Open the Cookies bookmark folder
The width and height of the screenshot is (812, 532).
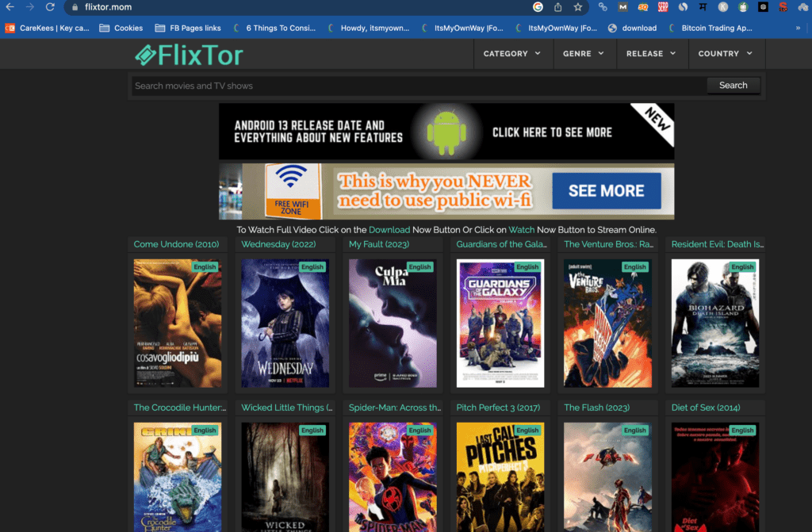pyautogui.click(x=121, y=28)
